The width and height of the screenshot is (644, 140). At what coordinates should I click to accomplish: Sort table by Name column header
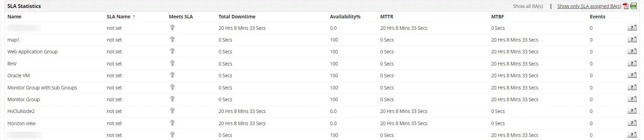point(14,17)
